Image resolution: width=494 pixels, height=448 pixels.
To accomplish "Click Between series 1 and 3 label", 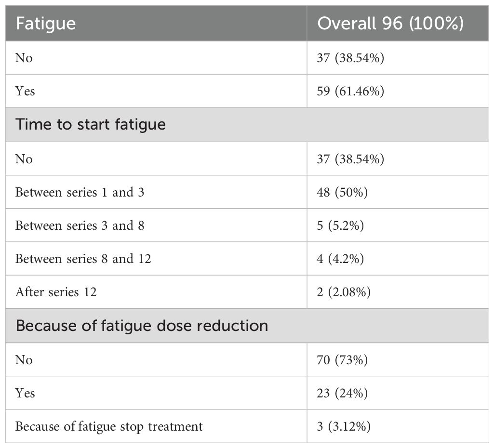I will coord(80,192).
